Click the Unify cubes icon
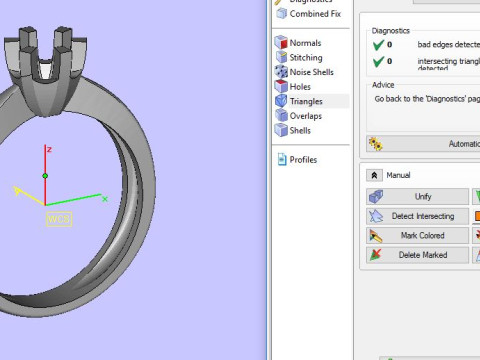 click(x=376, y=197)
